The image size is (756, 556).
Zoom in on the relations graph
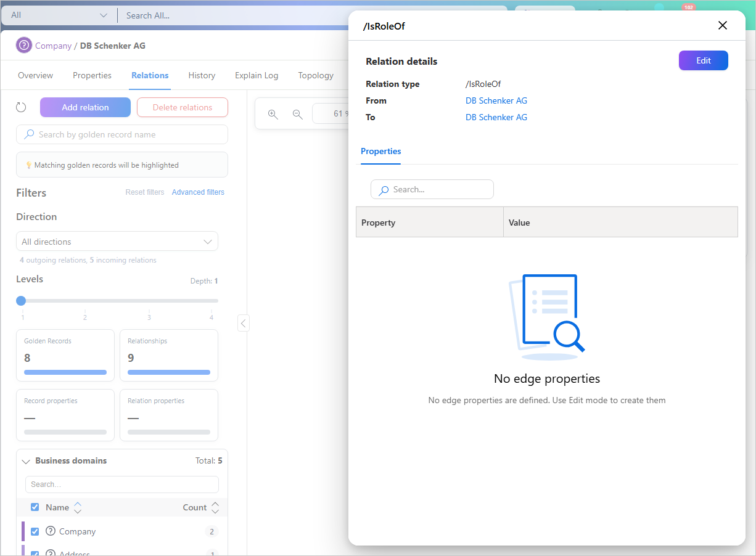[273, 114]
